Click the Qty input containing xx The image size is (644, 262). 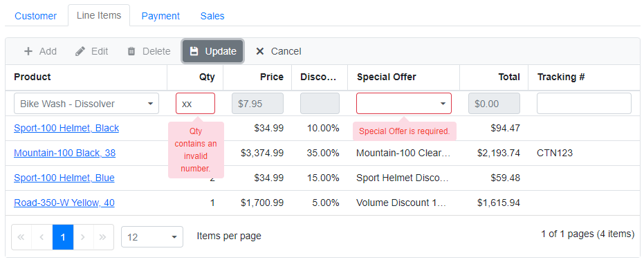click(195, 104)
